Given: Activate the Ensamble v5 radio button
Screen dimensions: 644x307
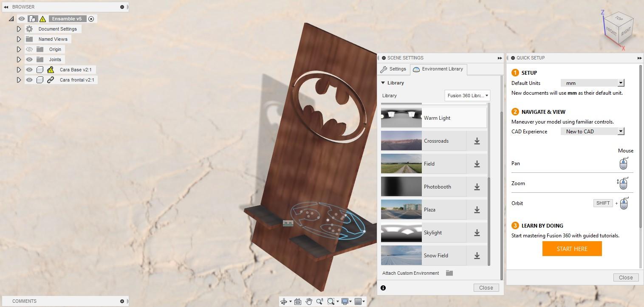Looking at the screenshot, I should tap(91, 19).
